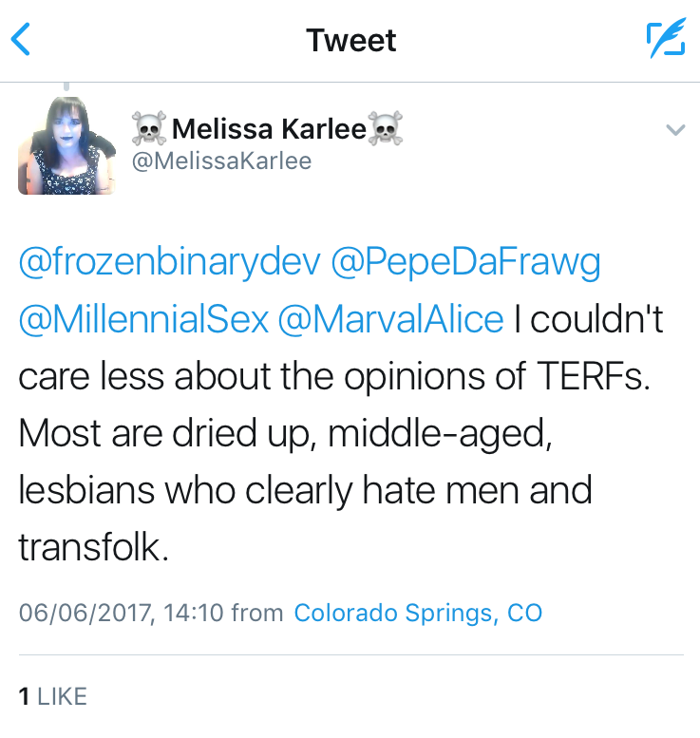700x738 pixels.
Task: View who liked via 1 LIKE
Action: pos(53,696)
